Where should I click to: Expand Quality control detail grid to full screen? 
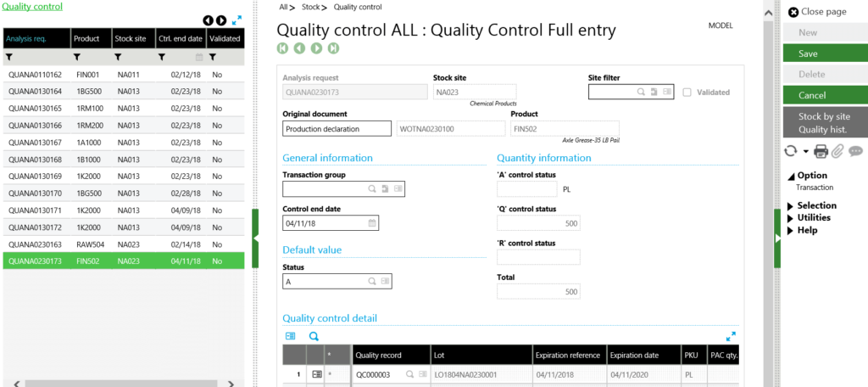[x=731, y=336]
